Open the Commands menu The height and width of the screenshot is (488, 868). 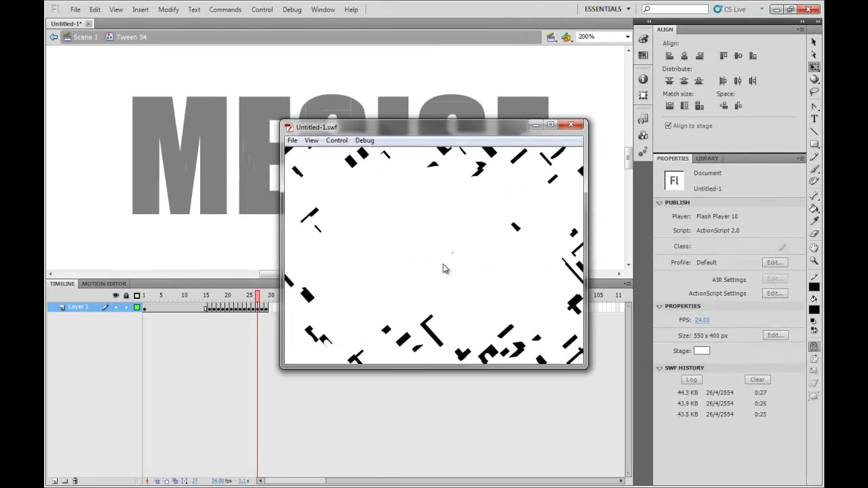[x=225, y=9]
